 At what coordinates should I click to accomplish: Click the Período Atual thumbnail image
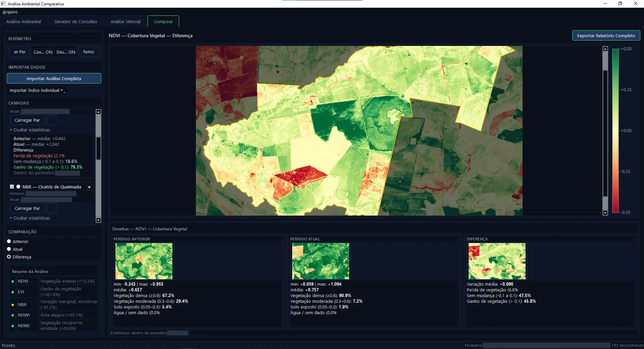[x=321, y=261]
